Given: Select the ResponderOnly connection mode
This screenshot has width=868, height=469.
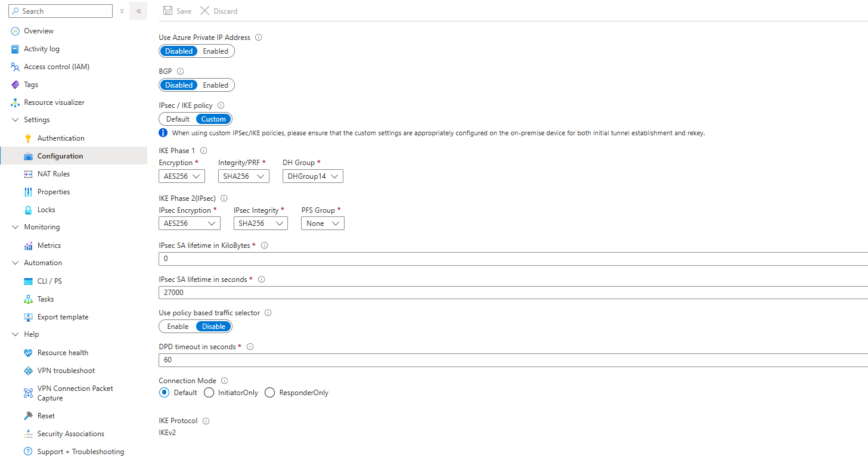Looking at the screenshot, I should point(270,393).
